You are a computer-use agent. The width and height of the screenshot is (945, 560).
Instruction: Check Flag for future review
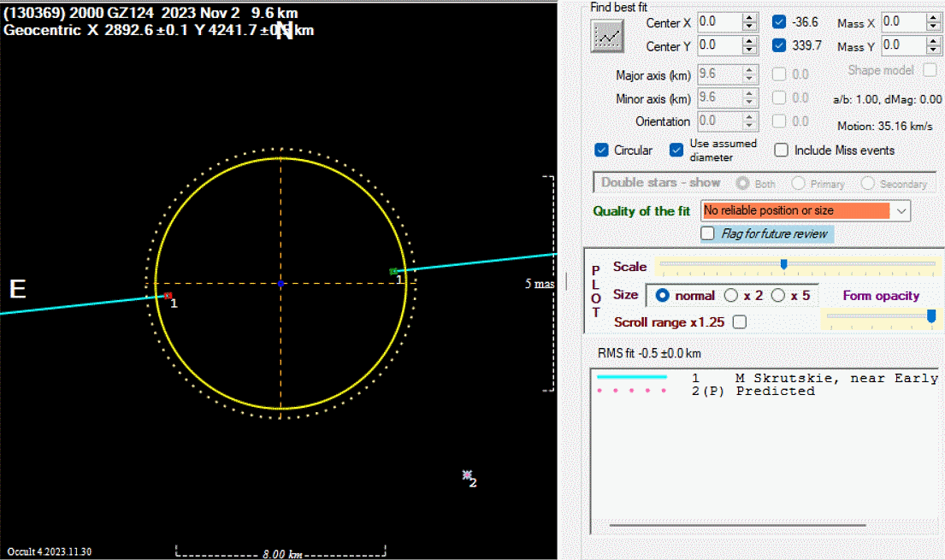707,233
